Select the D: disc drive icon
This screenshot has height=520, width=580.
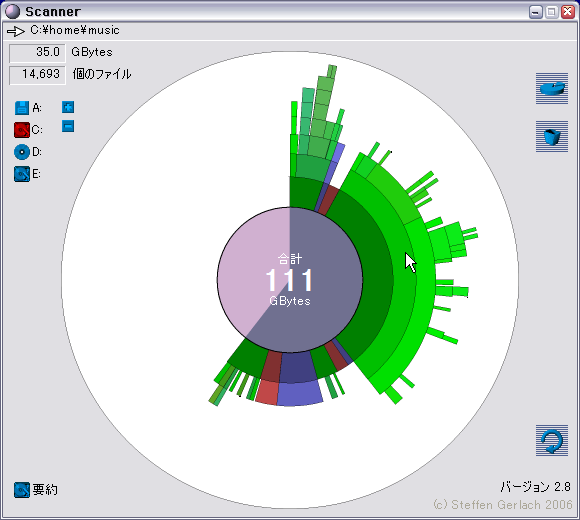[x=22, y=152]
